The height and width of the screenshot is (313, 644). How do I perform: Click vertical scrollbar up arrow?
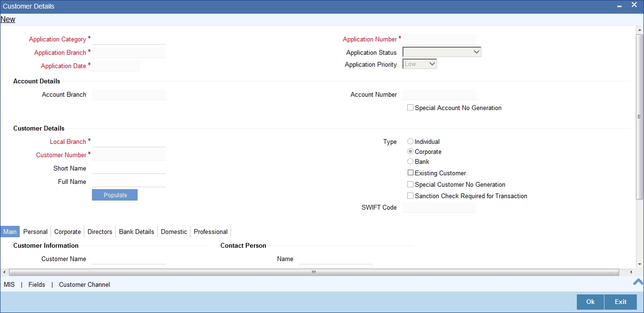[640, 30]
